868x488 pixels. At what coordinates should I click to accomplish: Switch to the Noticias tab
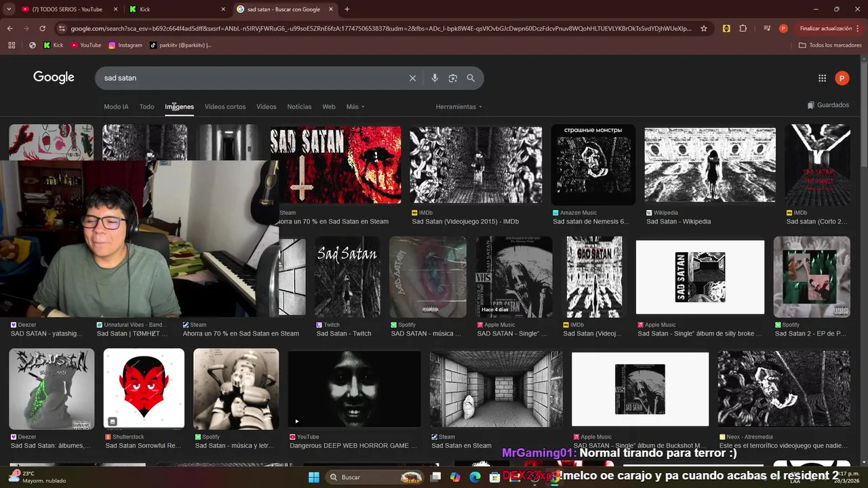(x=299, y=106)
